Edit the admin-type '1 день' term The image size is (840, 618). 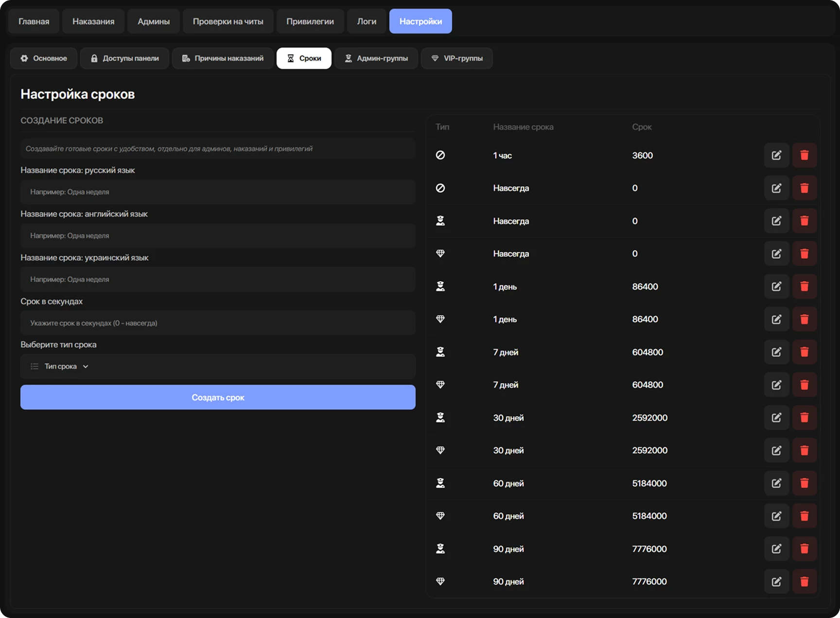(x=776, y=287)
